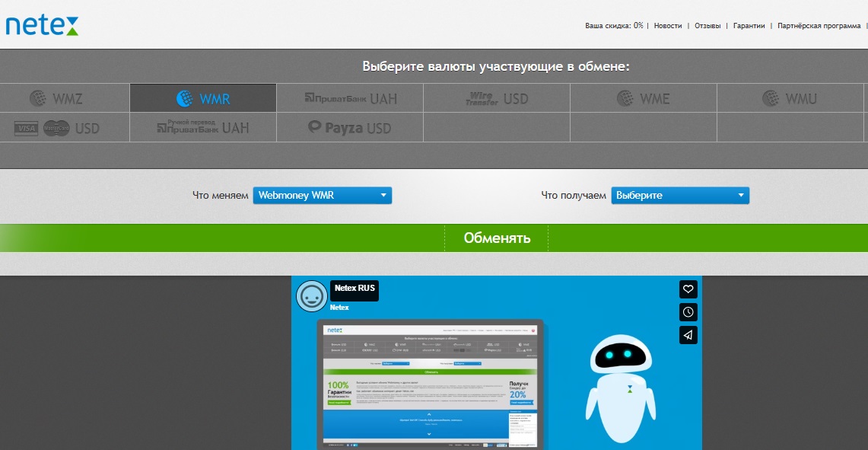Image resolution: width=868 pixels, height=450 pixels.
Task: Open the Гарантии link
Action: pos(749,25)
